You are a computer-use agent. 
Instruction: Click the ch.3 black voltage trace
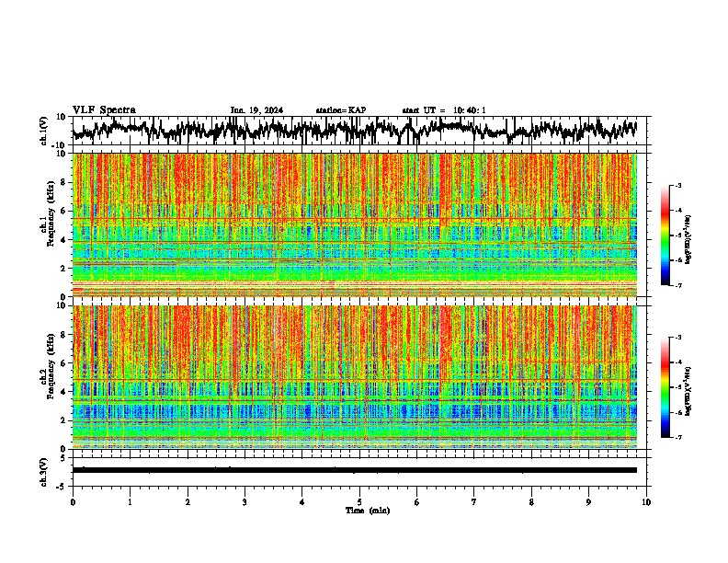[355, 470]
